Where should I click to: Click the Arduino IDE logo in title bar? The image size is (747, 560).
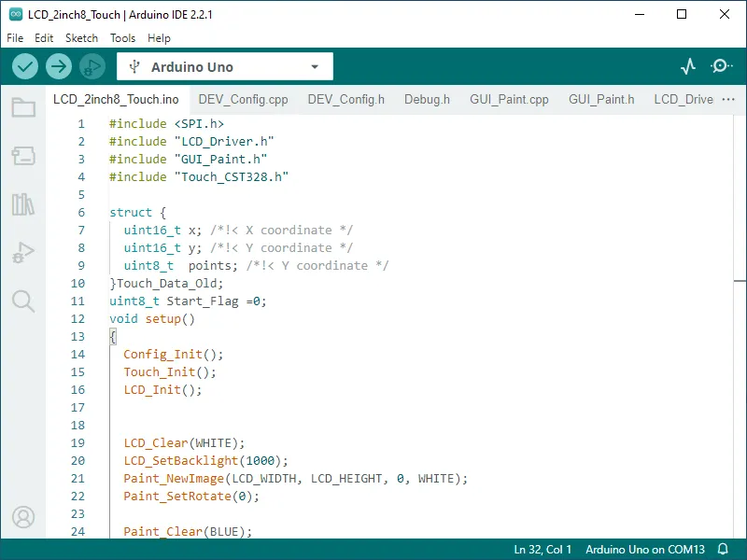point(16,14)
